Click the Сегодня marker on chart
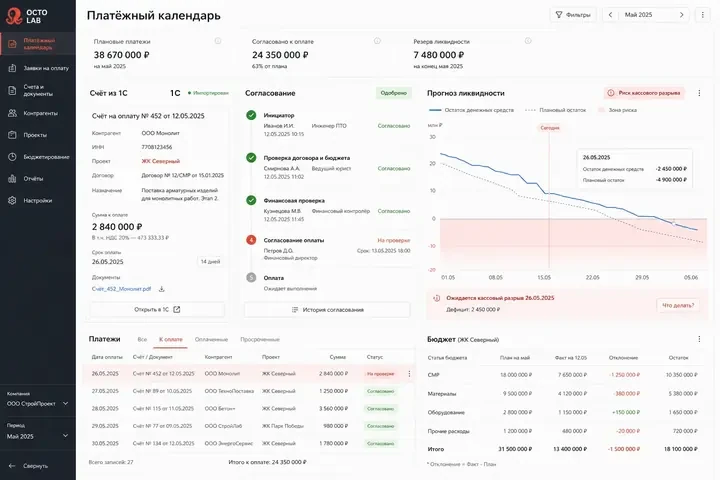Screen dimensions: 720x480 (550, 128)
